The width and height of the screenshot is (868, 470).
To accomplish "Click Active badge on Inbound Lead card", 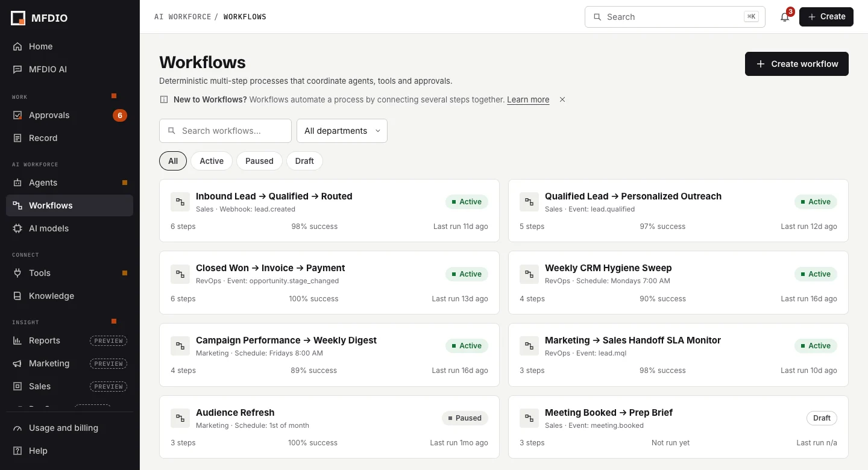I will point(467,202).
